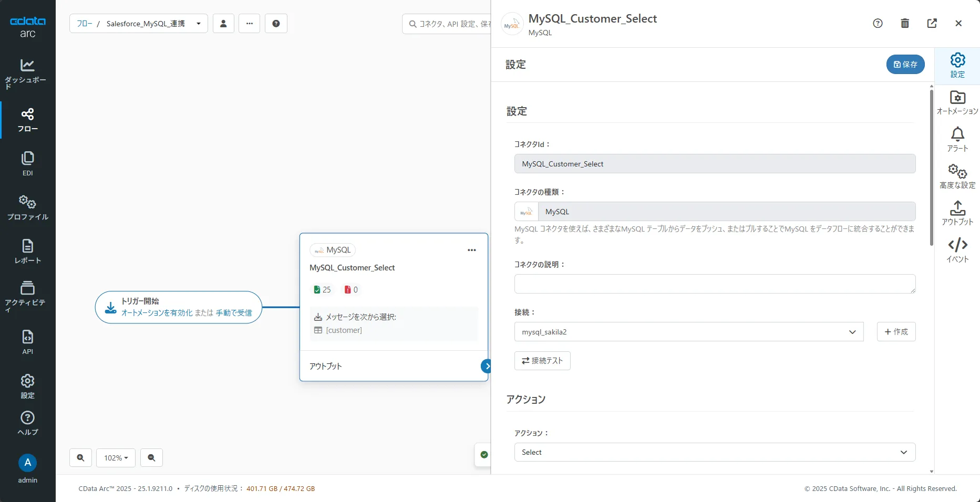Click the Connector Id field
Screen dimensions: 980x502
tap(715, 164)
